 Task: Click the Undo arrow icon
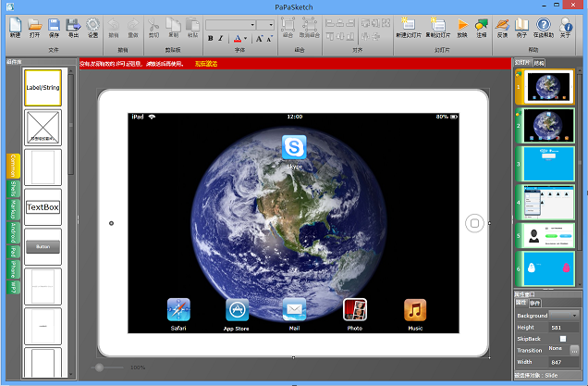click(x=113, y=25)
